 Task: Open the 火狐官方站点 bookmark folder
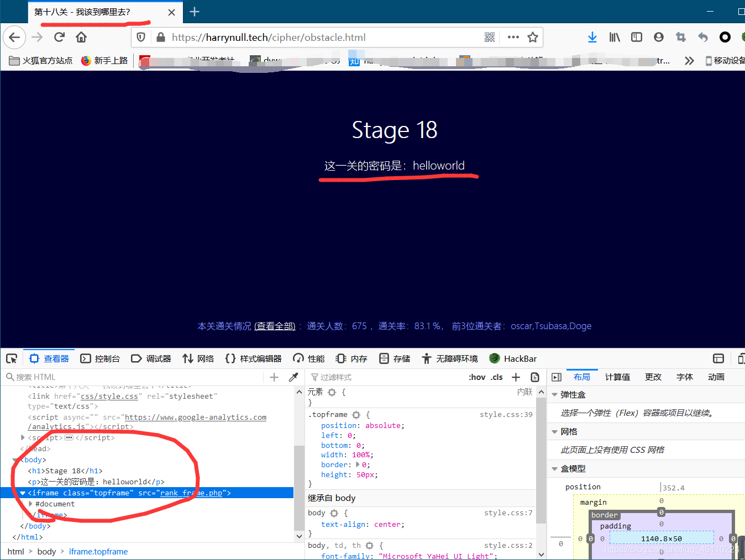pos(41,60)
